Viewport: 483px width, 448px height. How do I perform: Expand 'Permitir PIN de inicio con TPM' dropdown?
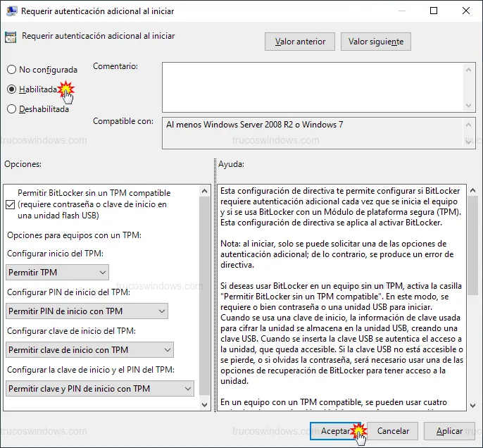tap(87, 311)
